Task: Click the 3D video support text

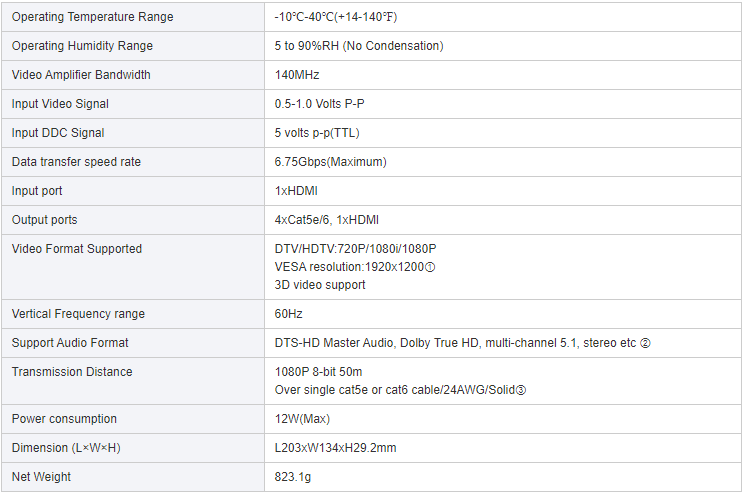Action: 320,285
